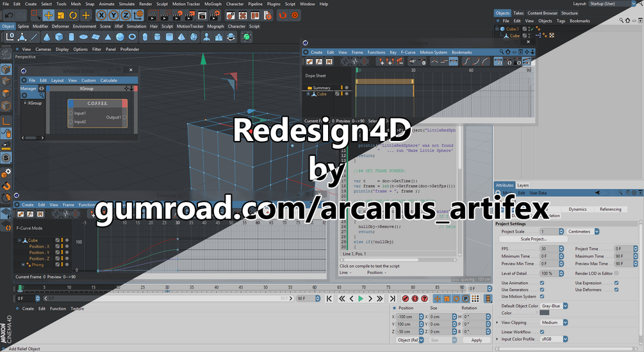The width and height of the screenshot is (644, 352).
Task: Add a Cylinder primitive from object shelf
Action: tap(71, 37)
